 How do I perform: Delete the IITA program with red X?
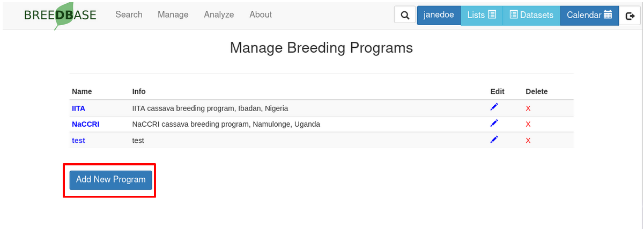[x=528, y=108]
